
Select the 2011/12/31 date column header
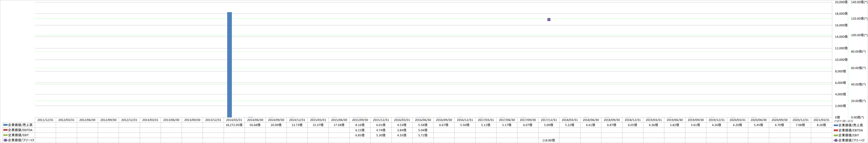[45, 120]
